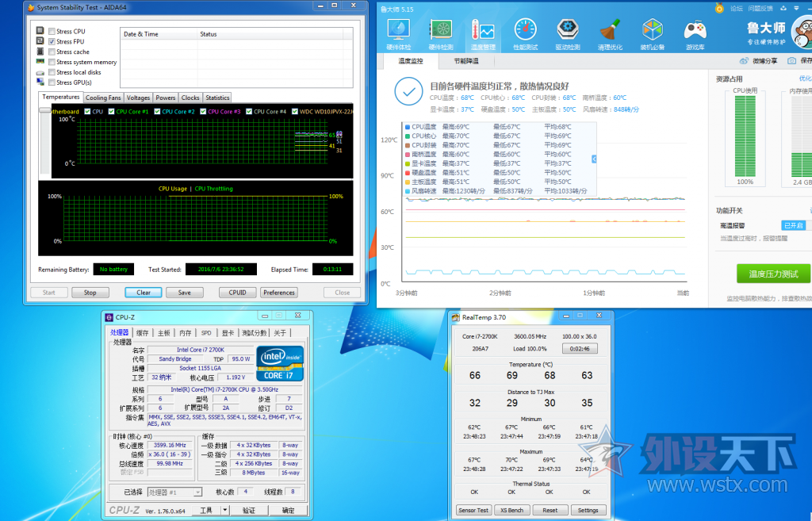The height and width of the screenshot is (521, 812).
Task: Open 清理优化 cleanup broom icon
Action: (610, 35)
